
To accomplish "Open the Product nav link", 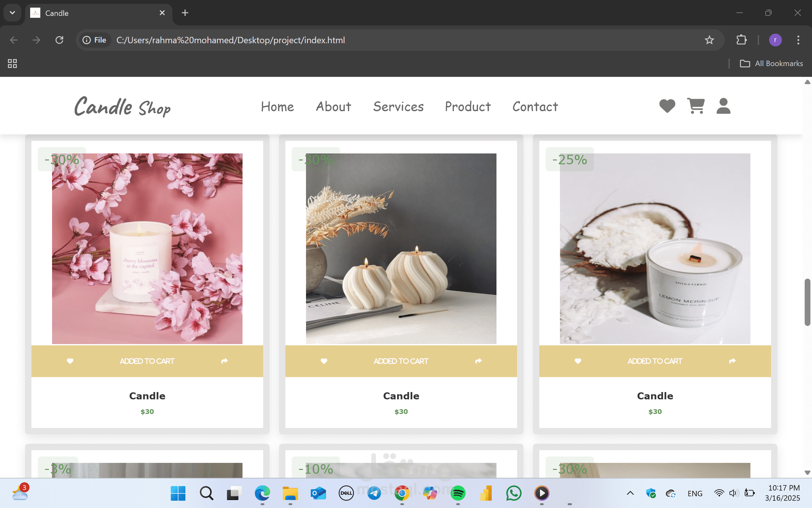I will coord(468,107).
